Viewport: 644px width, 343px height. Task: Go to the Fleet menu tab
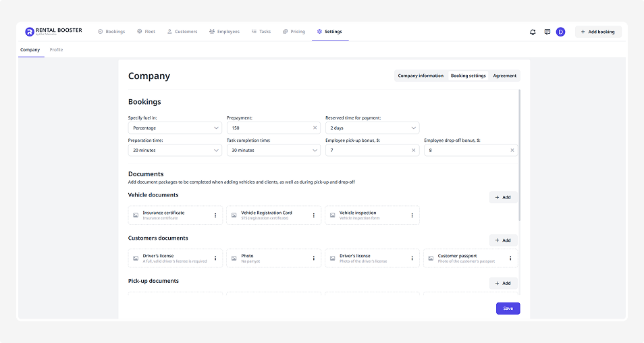146,32
